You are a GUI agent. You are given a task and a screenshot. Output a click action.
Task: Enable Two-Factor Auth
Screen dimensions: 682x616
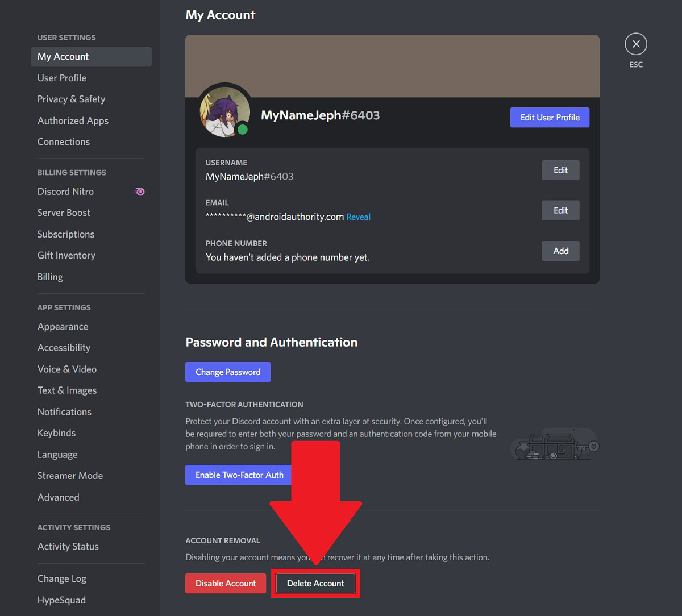click(239, 475)
